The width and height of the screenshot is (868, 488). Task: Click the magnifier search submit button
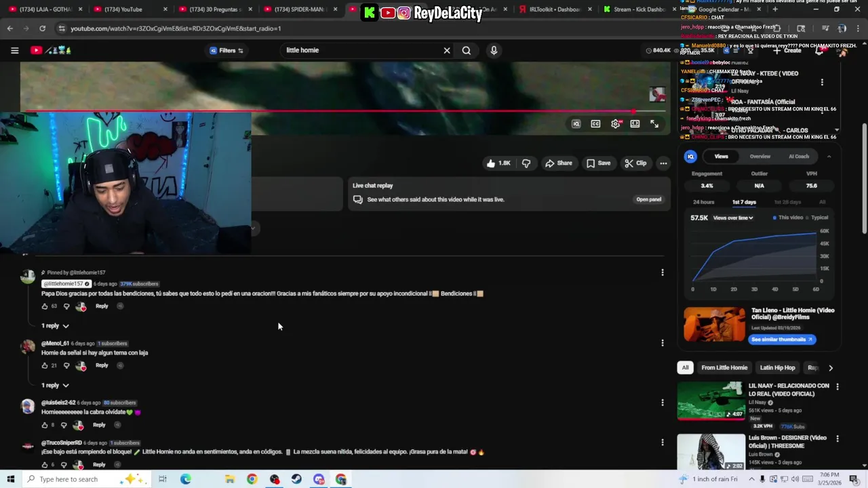point(467,50)
